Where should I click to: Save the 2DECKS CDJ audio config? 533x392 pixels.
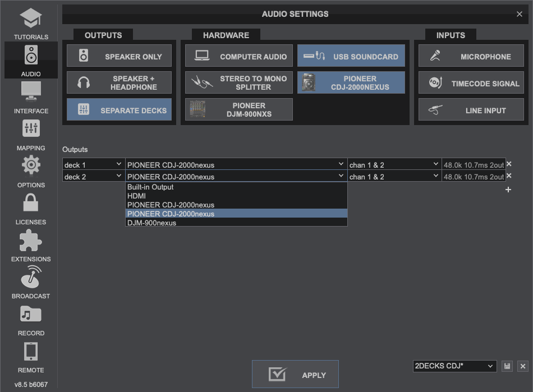coord(507,366)
